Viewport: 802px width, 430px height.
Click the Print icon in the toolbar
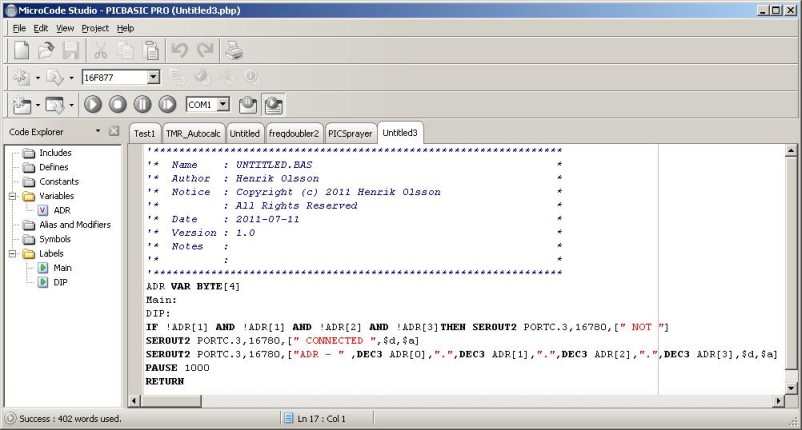[x=233, y=50]
